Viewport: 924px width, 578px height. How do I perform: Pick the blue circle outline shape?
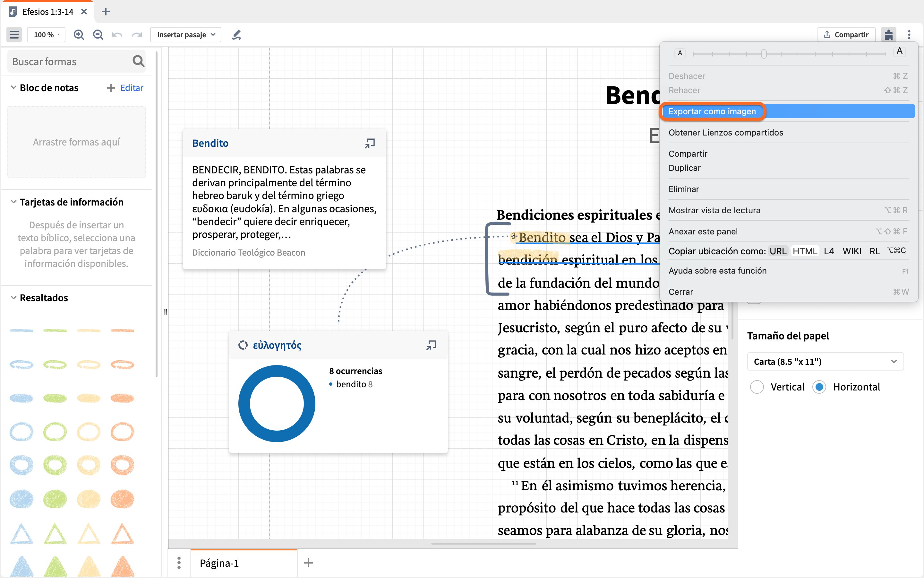tap(21, 432)
